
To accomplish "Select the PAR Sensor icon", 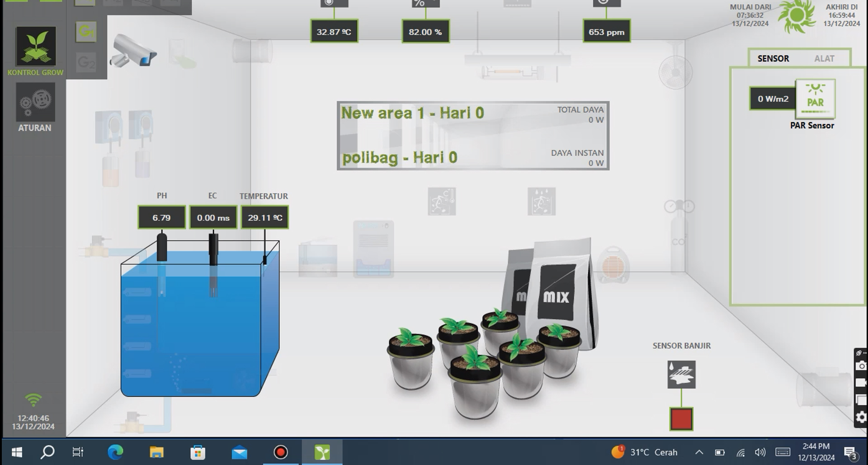I will click(x=815, y=99).
